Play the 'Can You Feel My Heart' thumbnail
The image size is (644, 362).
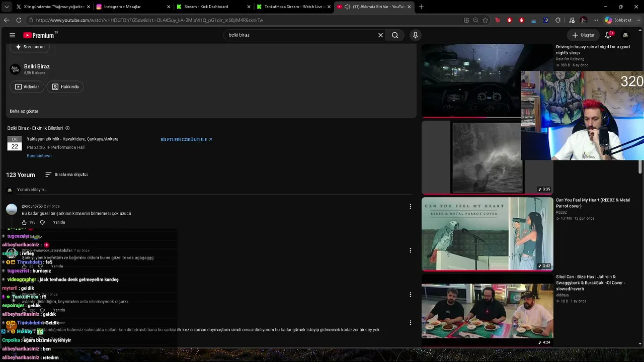487,234
